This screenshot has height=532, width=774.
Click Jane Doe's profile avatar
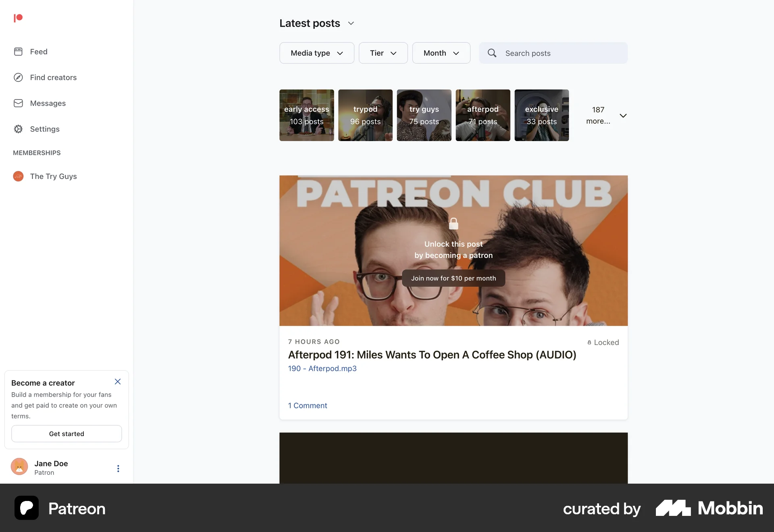[19, 468]
